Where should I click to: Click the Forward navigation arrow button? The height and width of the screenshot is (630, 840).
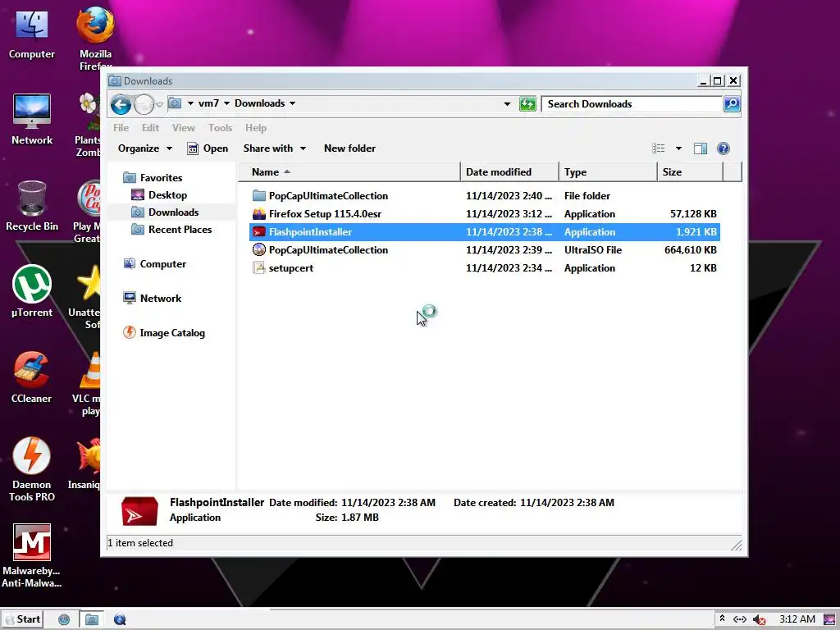144,104
